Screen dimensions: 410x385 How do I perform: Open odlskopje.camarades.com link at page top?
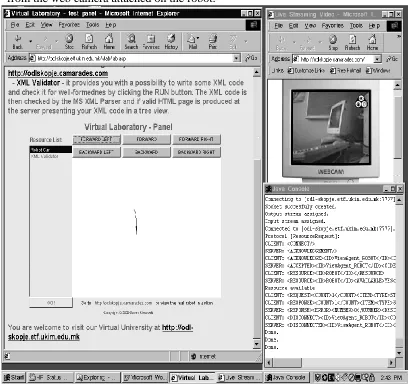(58, 73)
